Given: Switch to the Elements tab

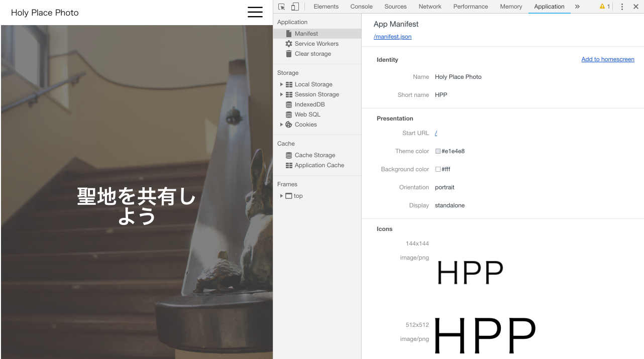Looking at the screenshot, I should [326, 7].
